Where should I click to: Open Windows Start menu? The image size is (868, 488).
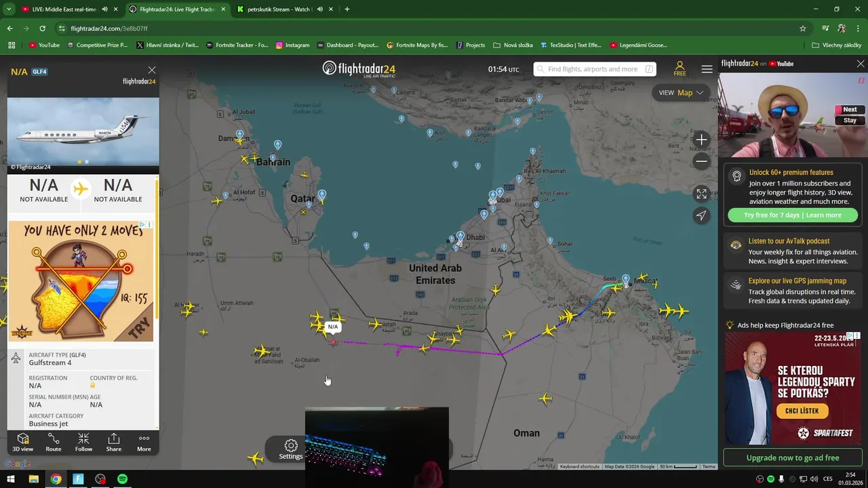point(12,479)
